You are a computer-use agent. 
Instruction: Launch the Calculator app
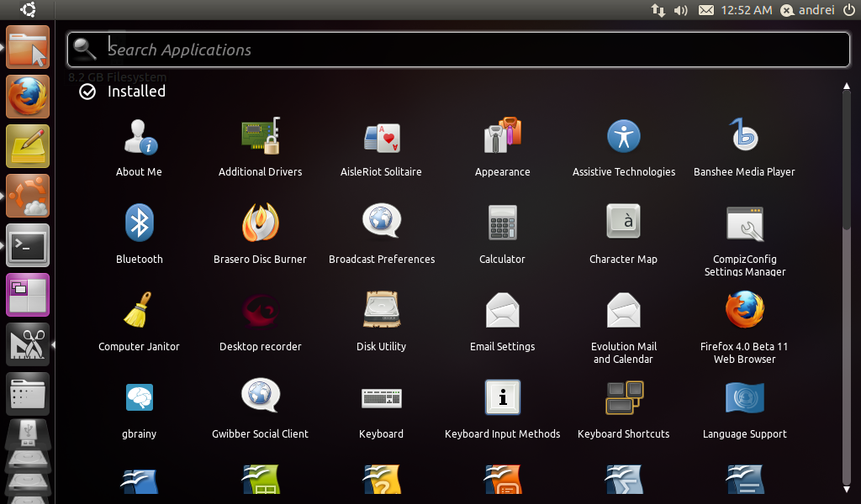click(503, 234)
